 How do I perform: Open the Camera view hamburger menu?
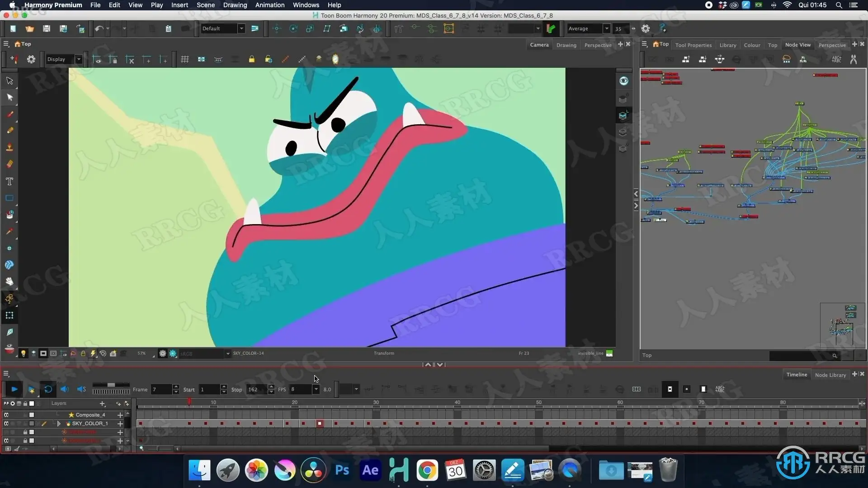coord(6,44)
